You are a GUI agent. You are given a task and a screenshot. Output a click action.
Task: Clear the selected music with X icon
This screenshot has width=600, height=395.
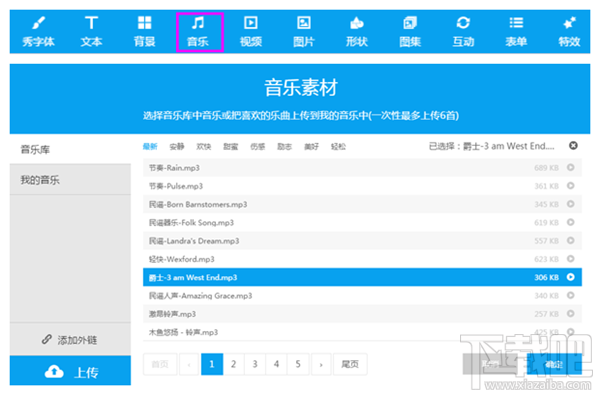(x=573, y=146)
